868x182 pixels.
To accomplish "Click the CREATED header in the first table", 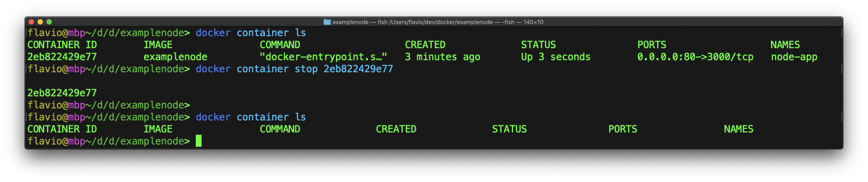I will pyautogui.click(x=425, y=45).
